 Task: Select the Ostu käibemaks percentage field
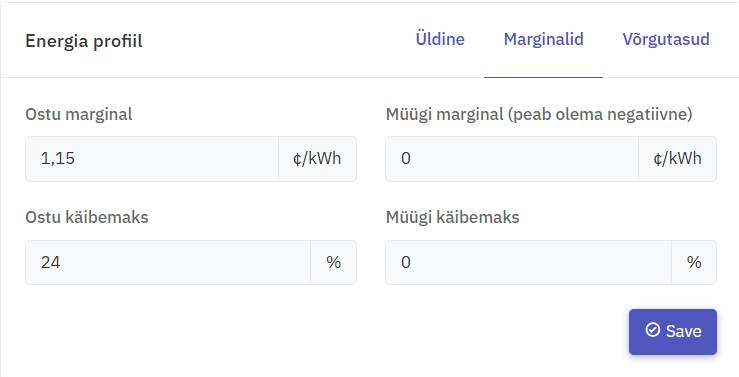(x=168, y=262)
